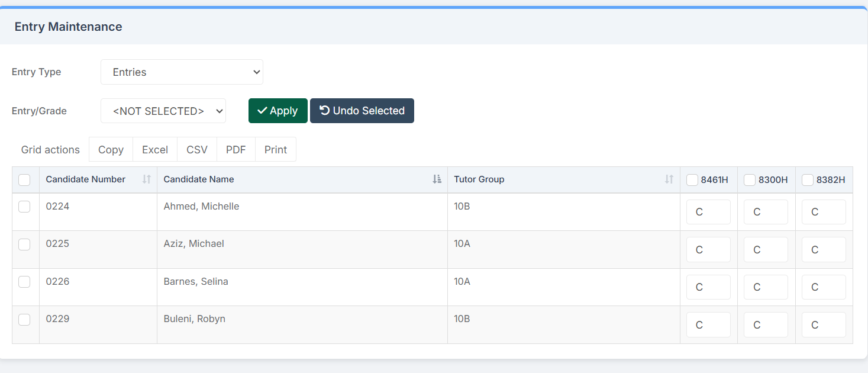Tick the select-all checkbox in table header
The width and height of the screenshot is (868, 373).
pyautogui.click(x=24, y=180)
